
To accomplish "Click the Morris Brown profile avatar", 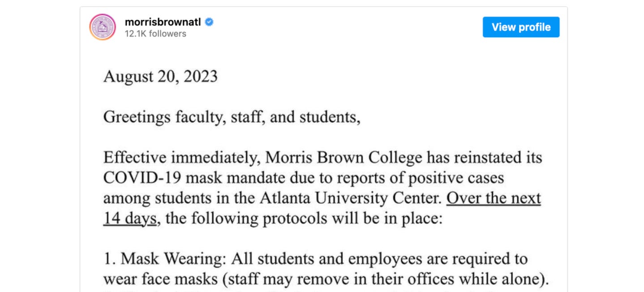I will click(x=103, y=27).
